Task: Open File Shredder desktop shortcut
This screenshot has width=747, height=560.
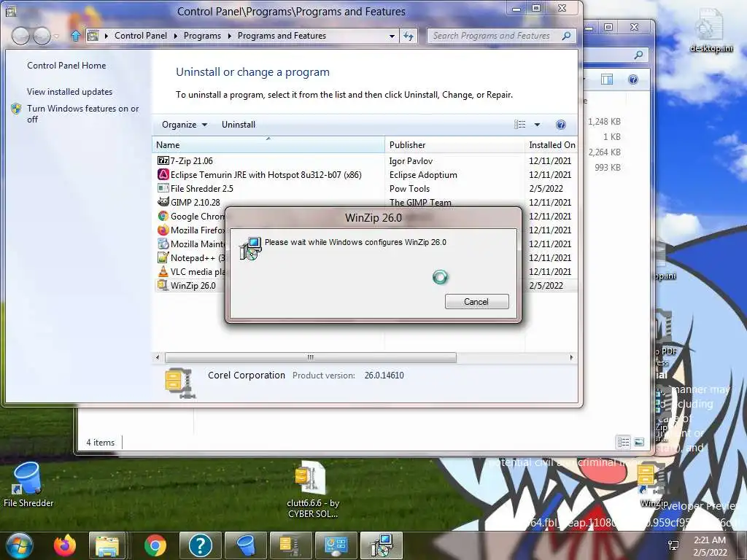Action: coord(28,485)
